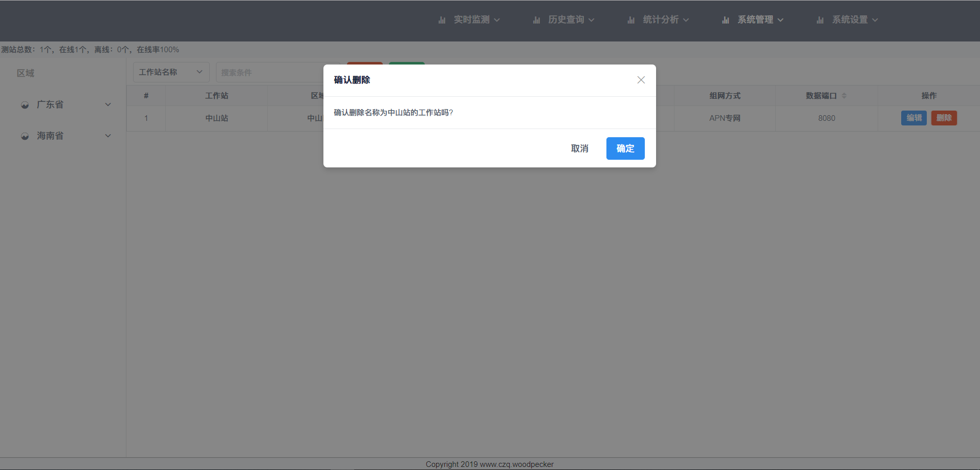Click the 删除 button for 中山站
The image size is (980, 470).
tap(944, 118)
